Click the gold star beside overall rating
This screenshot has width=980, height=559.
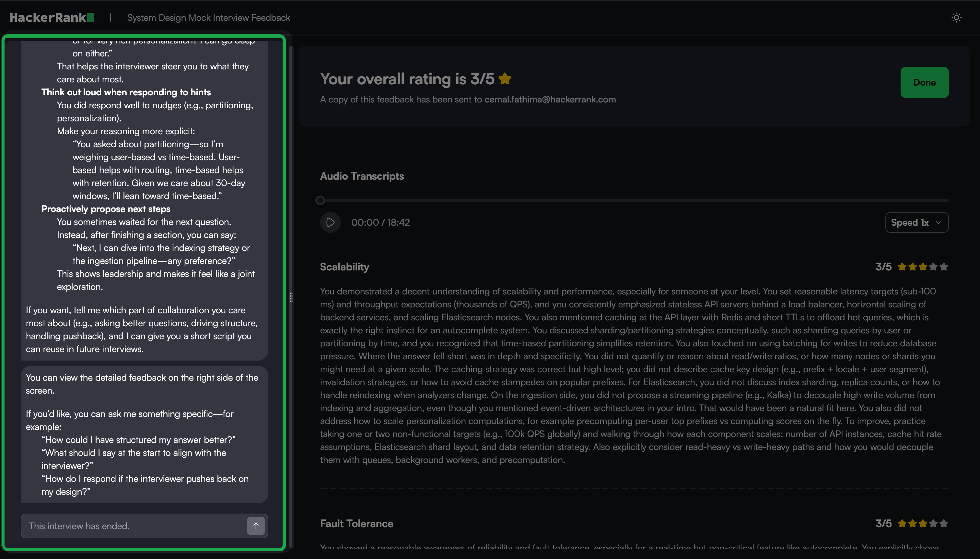pos(505,79)
